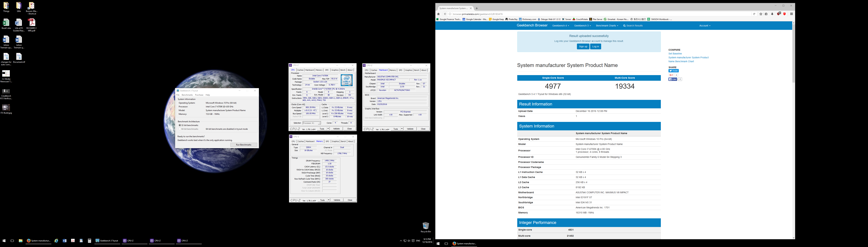Select the ITX Build.jpg desktop icon
The image size is (868, 247).
(x=6, y=109)
